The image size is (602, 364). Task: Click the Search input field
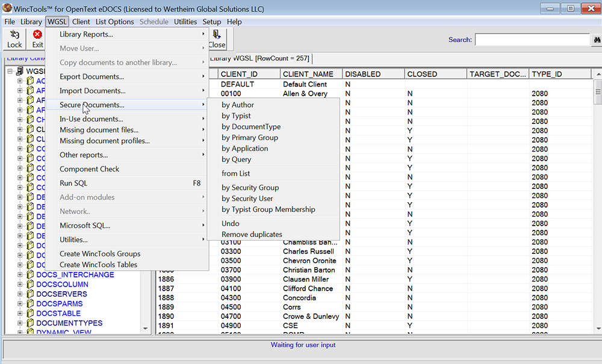point(532,40)
